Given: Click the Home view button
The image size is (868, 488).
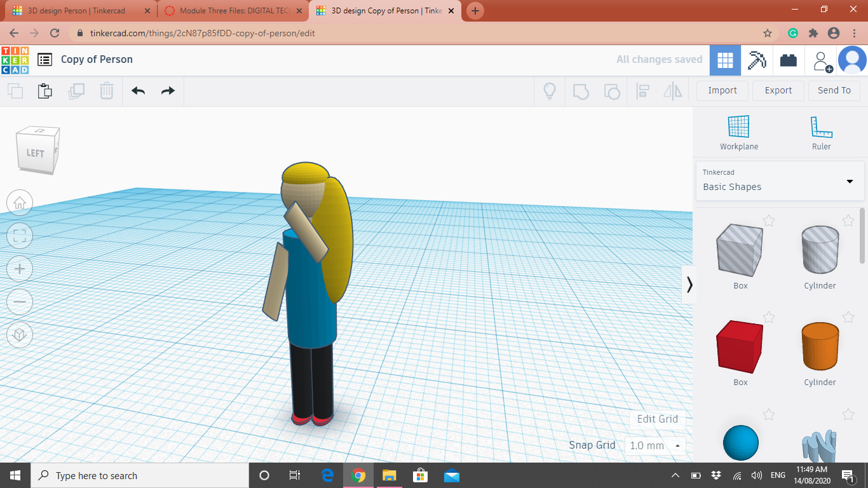Looking at the screenshot, I should [x=20, y=203].
